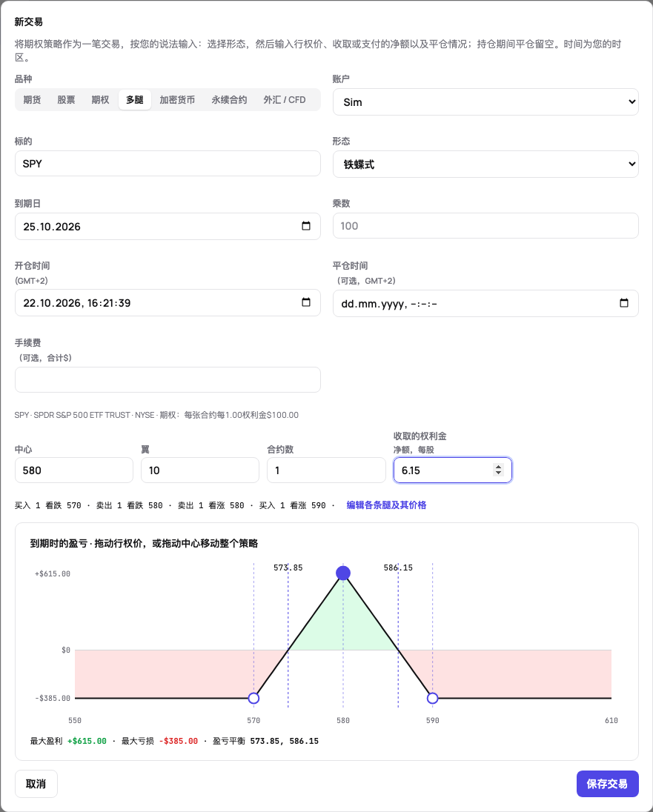
Task: Click the max profit value +$615.00 below chart
Action: (87, 741)
